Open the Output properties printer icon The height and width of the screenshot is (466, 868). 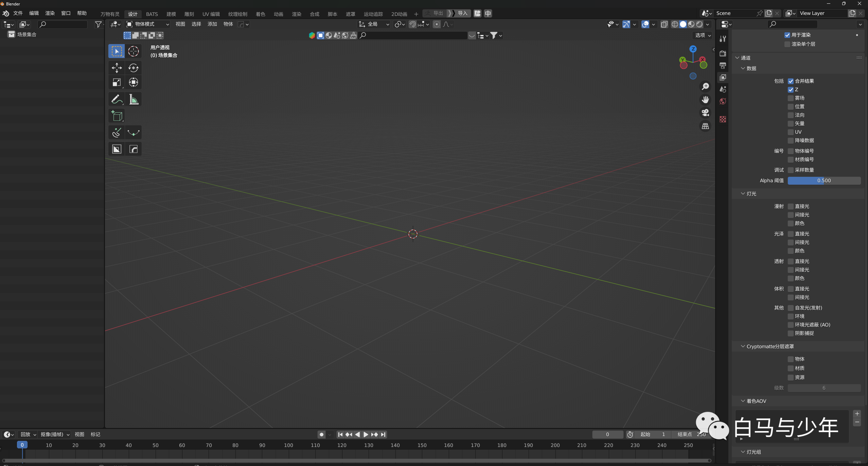[x=723, y=66]
